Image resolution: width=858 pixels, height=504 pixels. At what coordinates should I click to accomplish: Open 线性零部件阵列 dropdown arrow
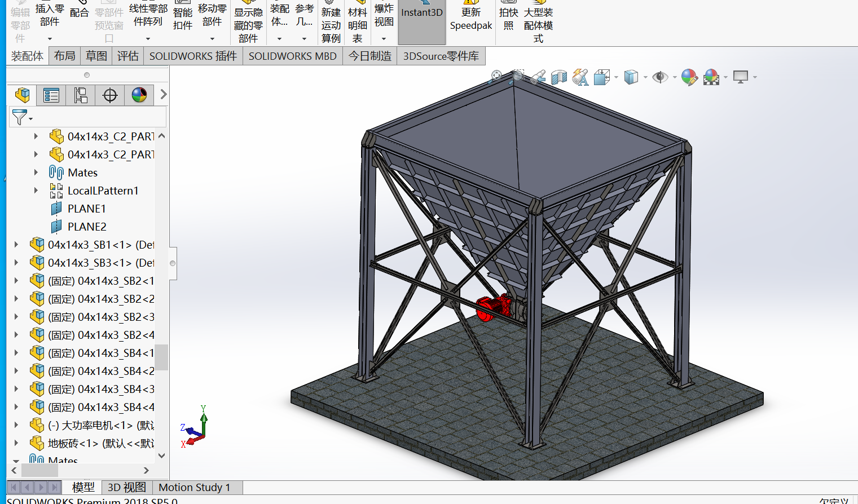coord(148,39)
